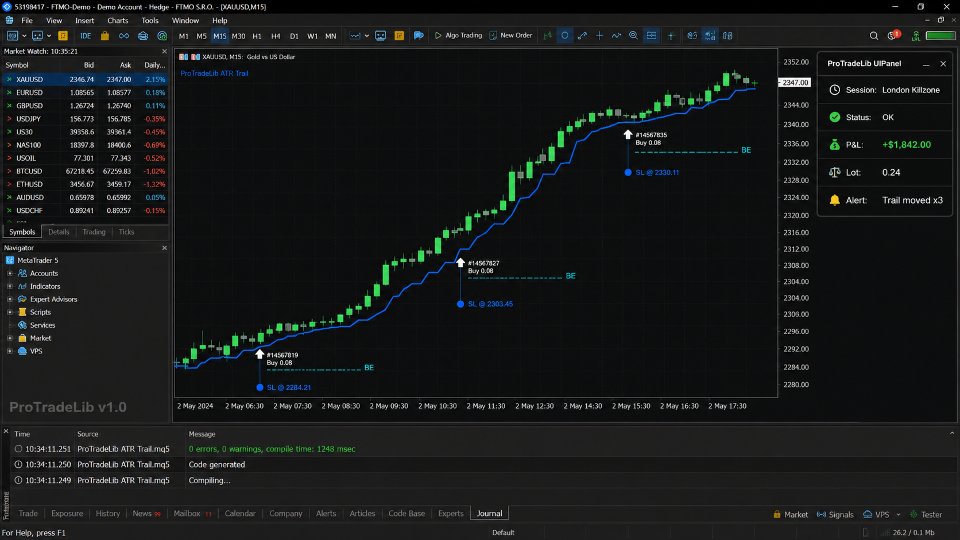Image resolution: width=960 pixels, height=540 pixels.
Task: Click the clock Session icon in UIPanel
Action: pyautogui.click(x=834, y=90)
